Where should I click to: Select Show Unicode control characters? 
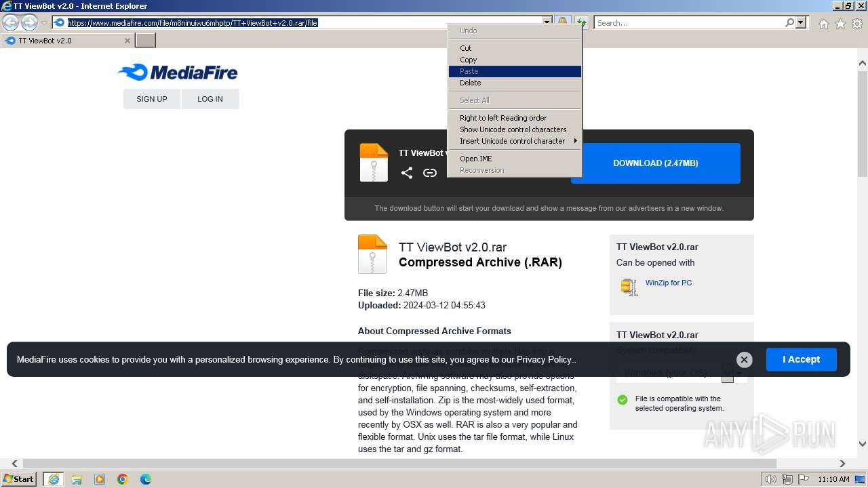[515, 129]
